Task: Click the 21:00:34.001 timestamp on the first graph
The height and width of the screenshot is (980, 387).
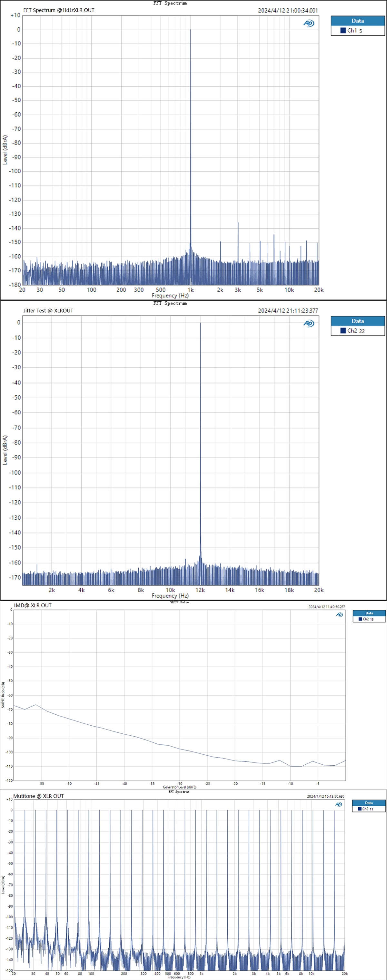Action: [x=288, y=11]
